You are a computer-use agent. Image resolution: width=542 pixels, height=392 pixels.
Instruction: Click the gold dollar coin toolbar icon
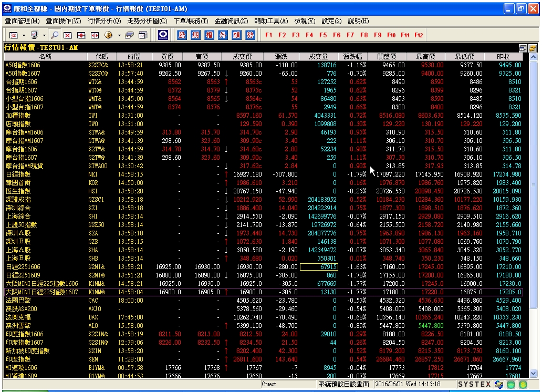coord(109,35)
